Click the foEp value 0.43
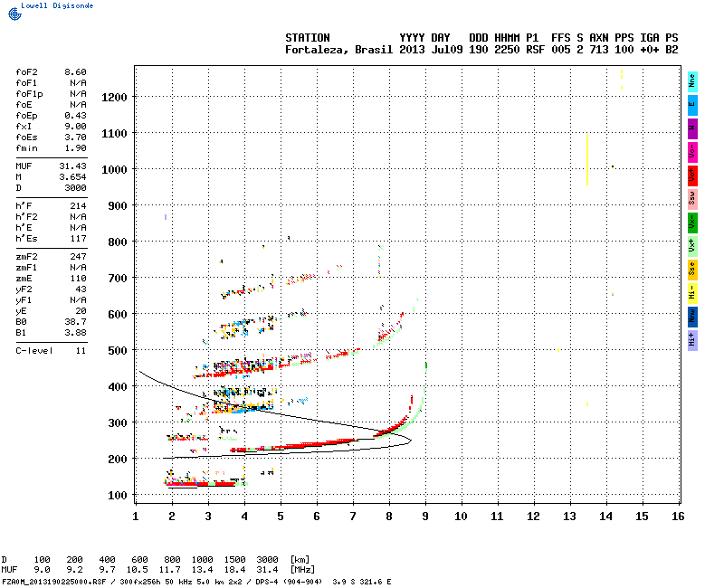Image resolution: width=724 pixels, height=588 pixels. coord(75,116)
